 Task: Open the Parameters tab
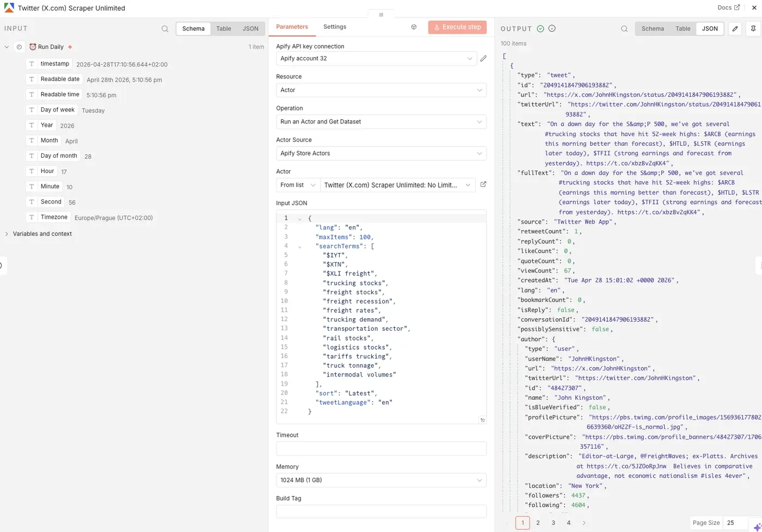point(292,27)
